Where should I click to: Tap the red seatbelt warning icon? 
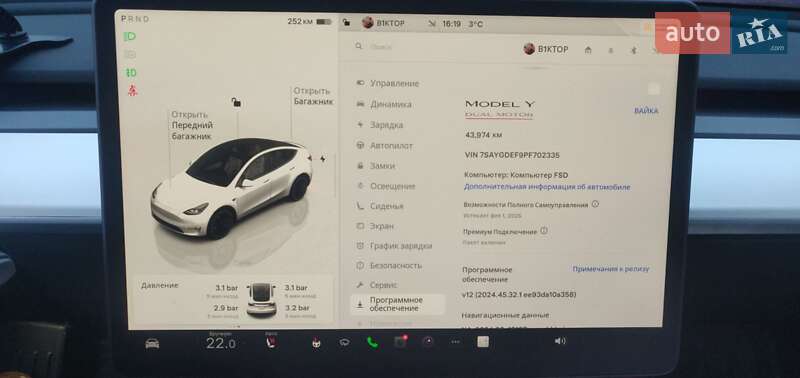click(x=132, y=90)
